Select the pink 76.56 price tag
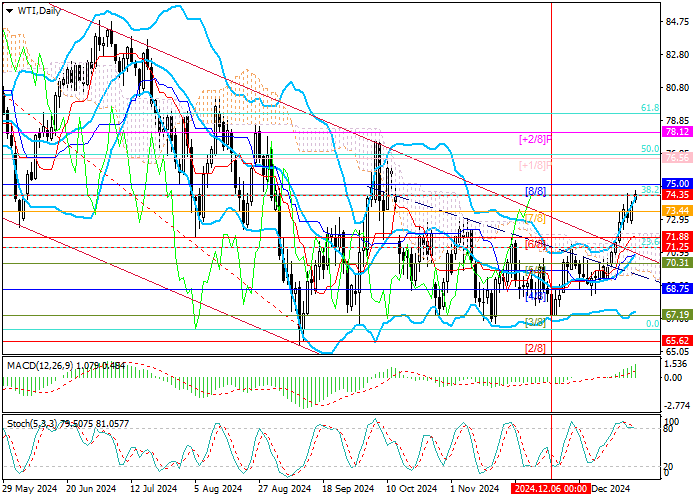This screenshot has height=500, width=700. 677,157
